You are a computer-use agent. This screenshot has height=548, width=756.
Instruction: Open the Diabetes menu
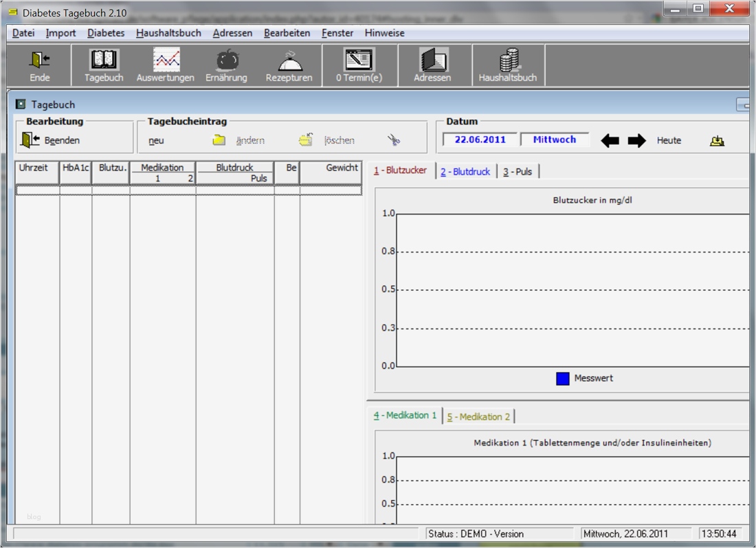[106, 33]
